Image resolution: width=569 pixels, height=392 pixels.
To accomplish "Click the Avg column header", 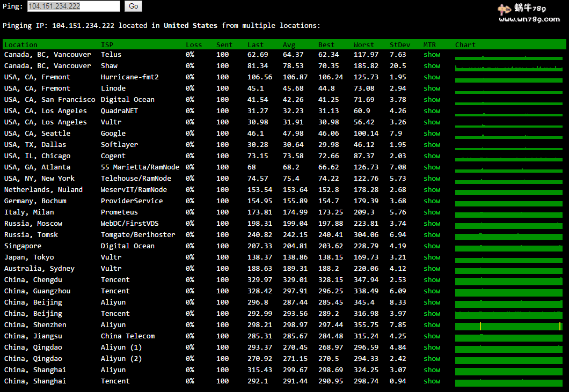I will click(x=289, y=45).
